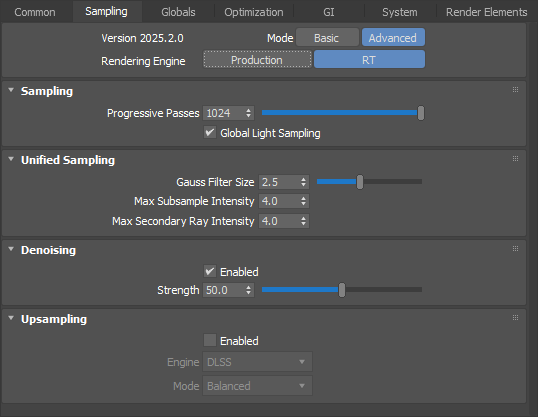Open the Upsampling Engine DLSS dropdown
538x417 pixels.
257,362
